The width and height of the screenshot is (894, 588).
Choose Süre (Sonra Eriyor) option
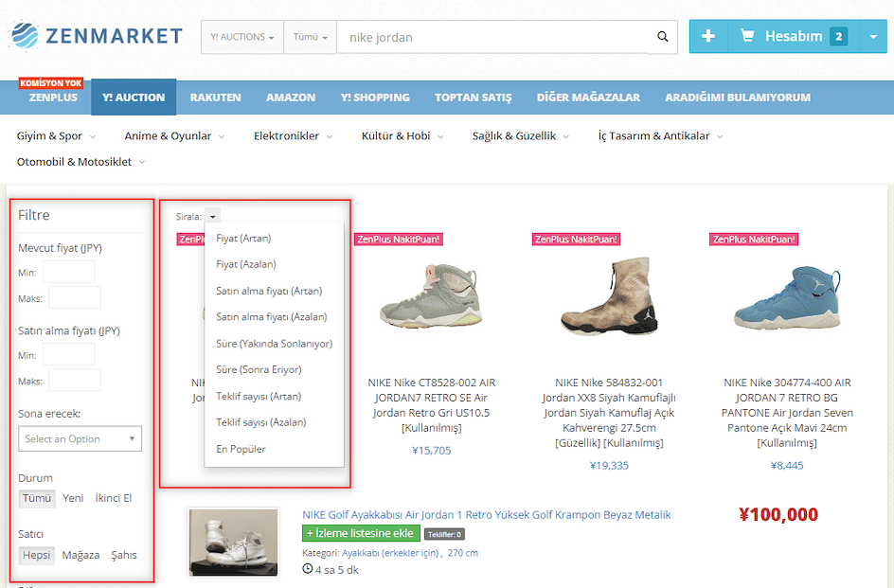coord(259,369)
